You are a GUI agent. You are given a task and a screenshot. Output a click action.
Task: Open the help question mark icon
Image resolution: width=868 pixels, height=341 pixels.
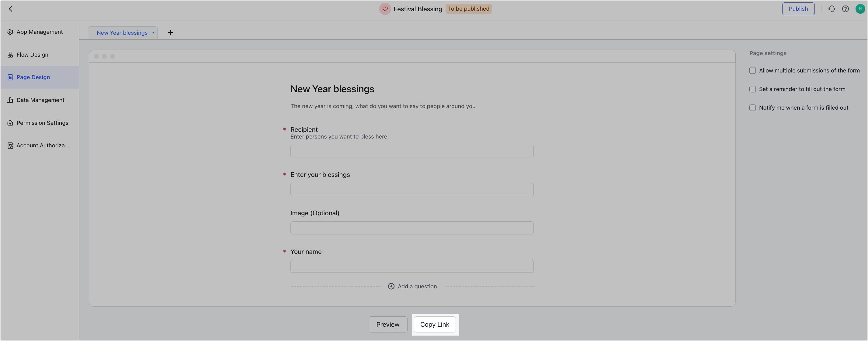pos(845,9)
